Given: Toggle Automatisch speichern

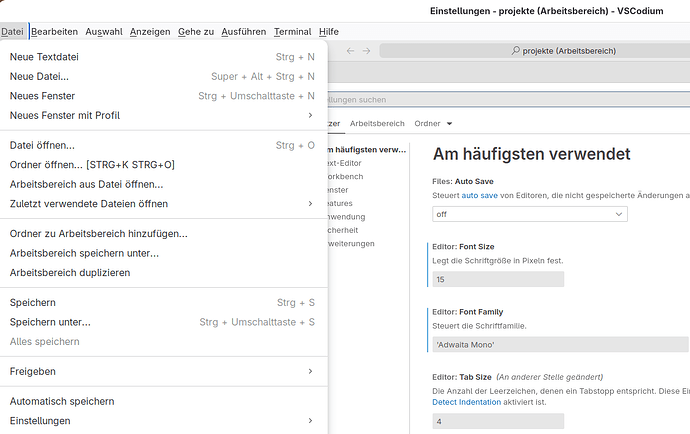Looking at the screenshot, I should click(164, 401).
